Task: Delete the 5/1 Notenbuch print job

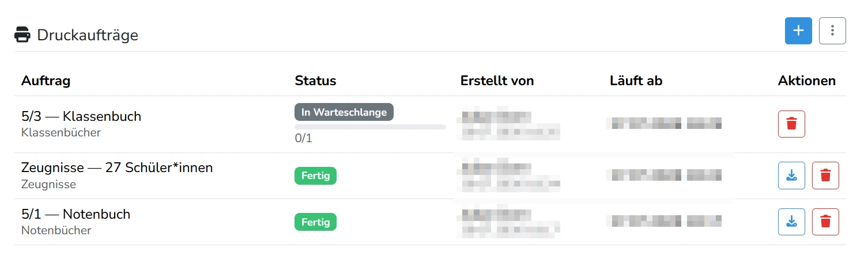Action: click(x=825, y=222)
